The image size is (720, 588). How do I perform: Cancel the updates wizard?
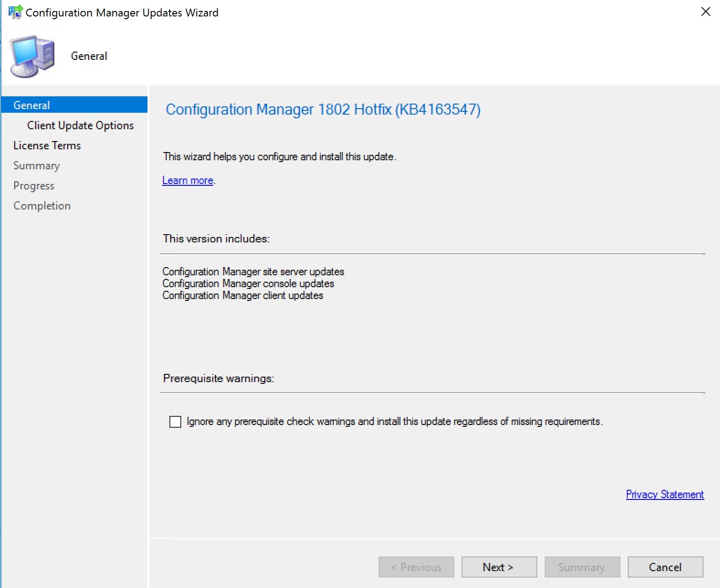point(665,567)
